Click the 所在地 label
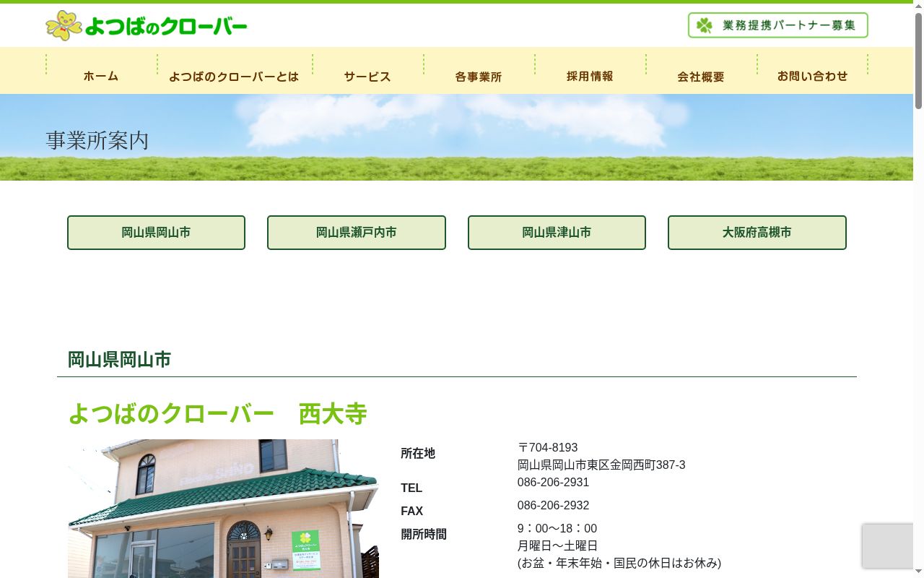 pos(418,454)
